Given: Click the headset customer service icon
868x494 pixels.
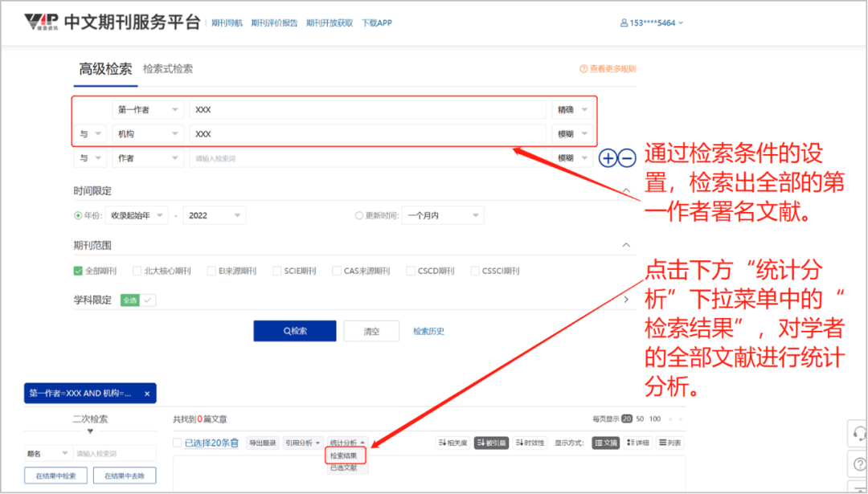Looking at the screenshot, I should [x=858, y=433].
